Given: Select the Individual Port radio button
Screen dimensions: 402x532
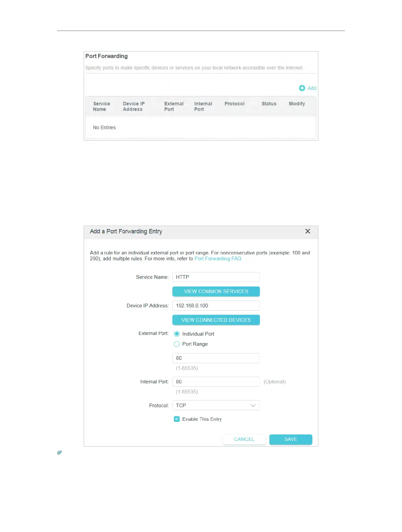Looking at the screenshot, I should pos(177,334).
